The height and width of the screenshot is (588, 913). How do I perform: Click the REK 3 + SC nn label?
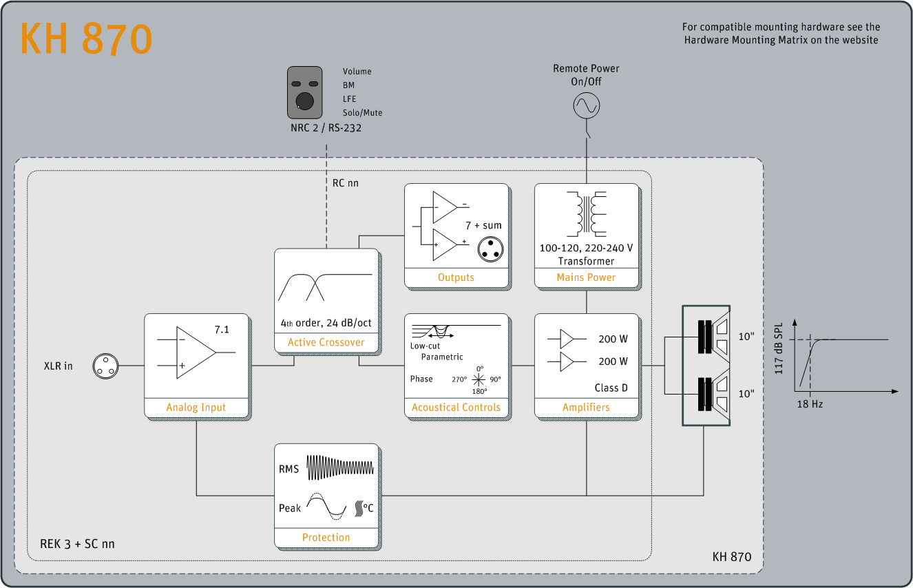(x=78, y=544)
